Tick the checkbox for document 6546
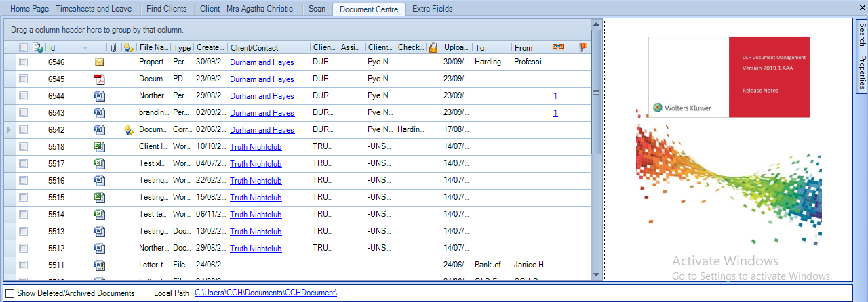The image size is (868, 302). point(23,62)
